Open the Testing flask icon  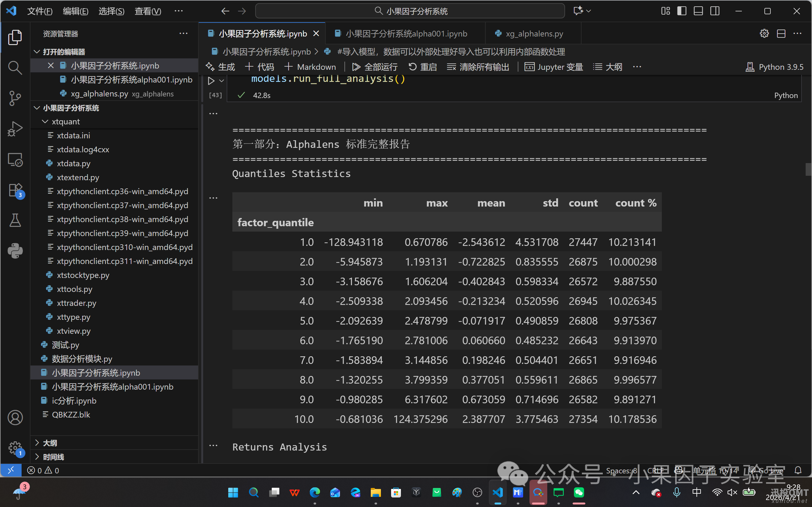[x=15, y=220]
